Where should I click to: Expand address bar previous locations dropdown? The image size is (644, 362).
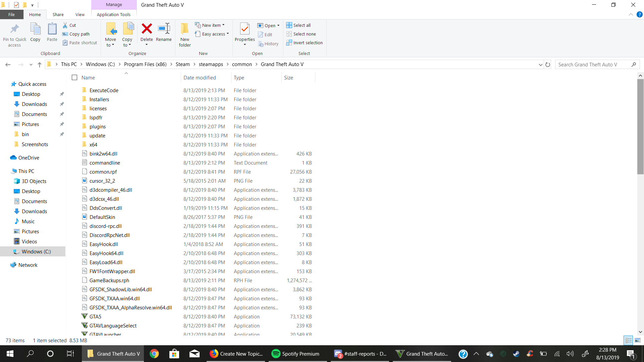[x=540, y=65]
